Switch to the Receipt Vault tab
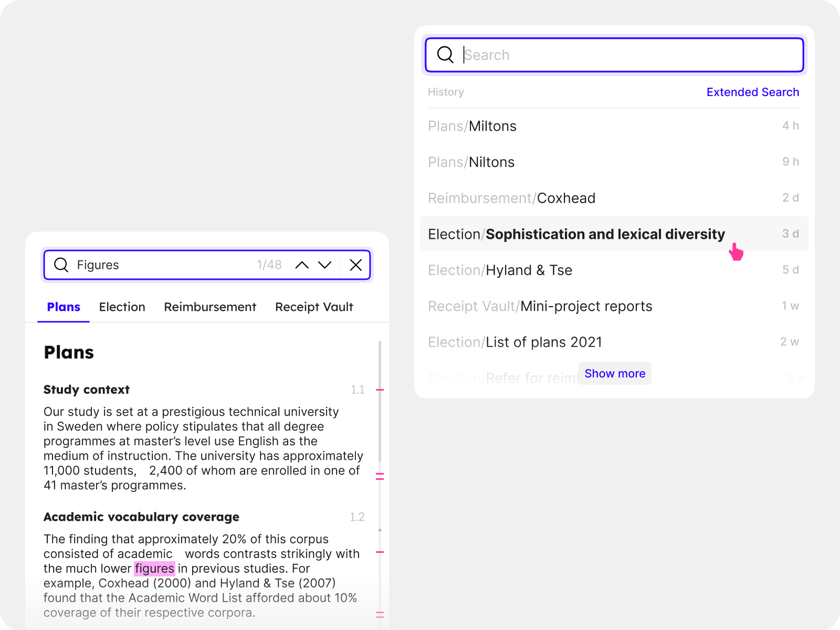The height and width of the screenshot is (630, 840). pos(314,307)
